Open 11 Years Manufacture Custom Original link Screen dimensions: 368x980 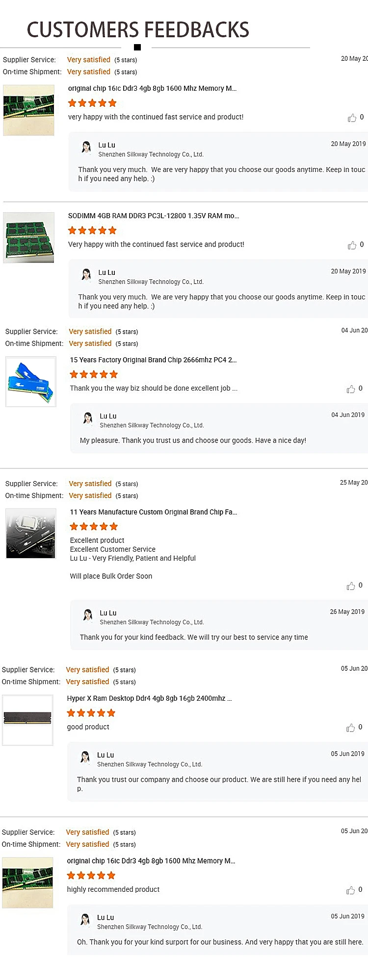[x=153, y=512]
